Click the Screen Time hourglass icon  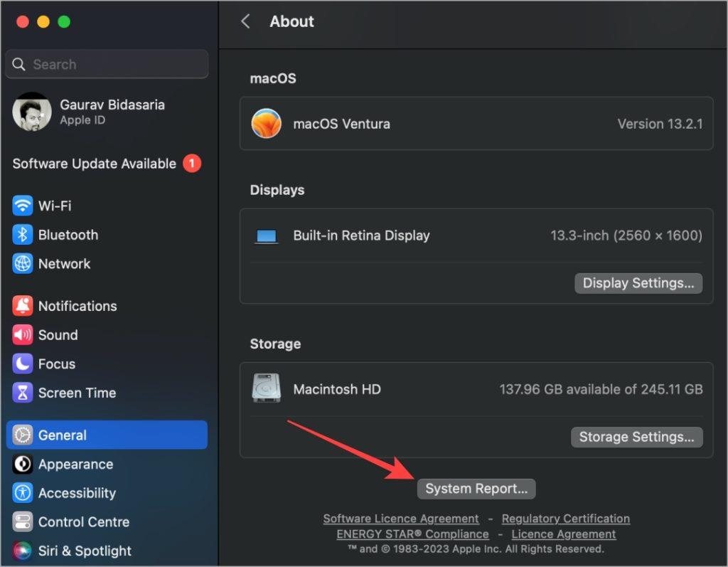click(22, 393)
